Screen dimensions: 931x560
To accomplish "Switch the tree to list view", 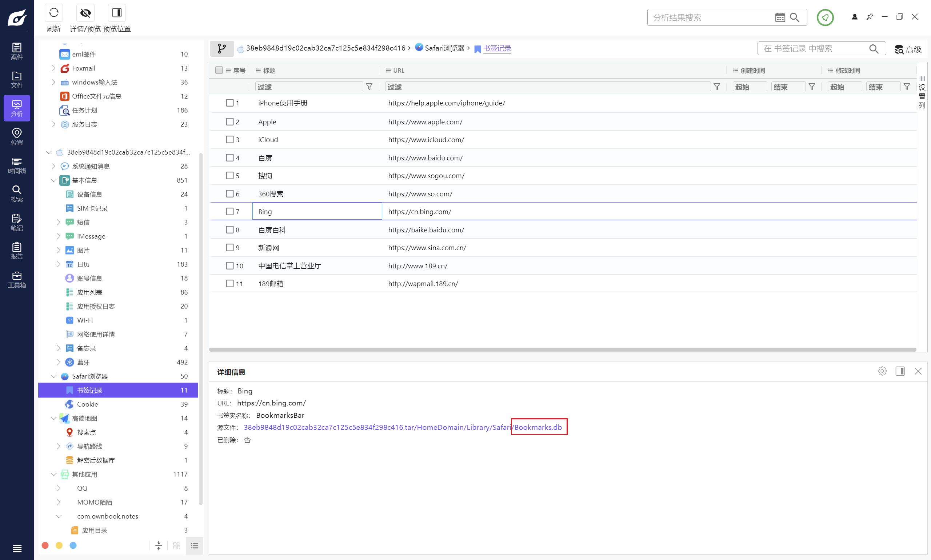I will click(194, 545).
